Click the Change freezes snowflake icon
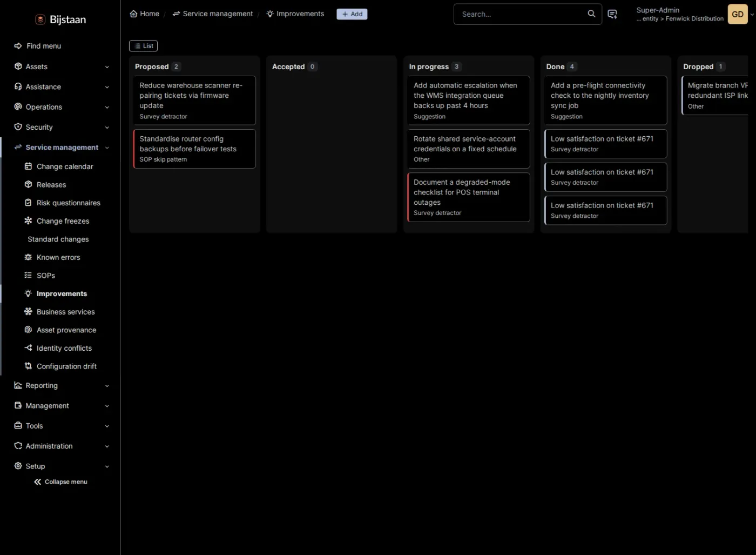 point(29,221)
